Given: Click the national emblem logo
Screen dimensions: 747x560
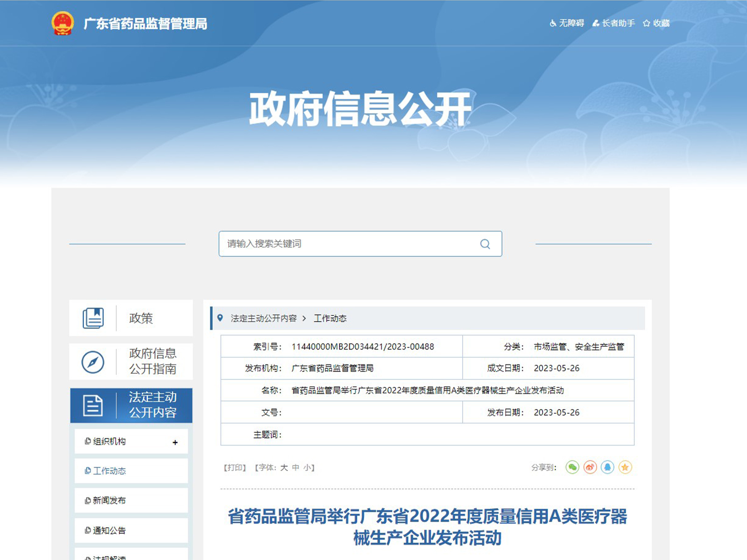Looking at the screenshot, I should click(63, 23).
